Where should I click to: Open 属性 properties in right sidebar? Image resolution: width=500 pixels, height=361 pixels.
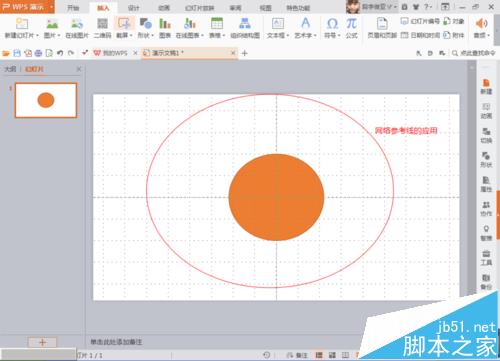click(x=486, y=184)
